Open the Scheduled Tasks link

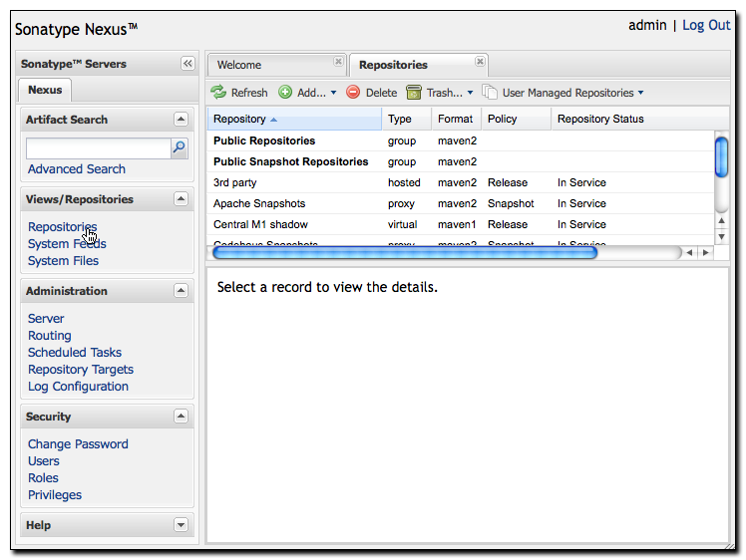tap(75, 353)
